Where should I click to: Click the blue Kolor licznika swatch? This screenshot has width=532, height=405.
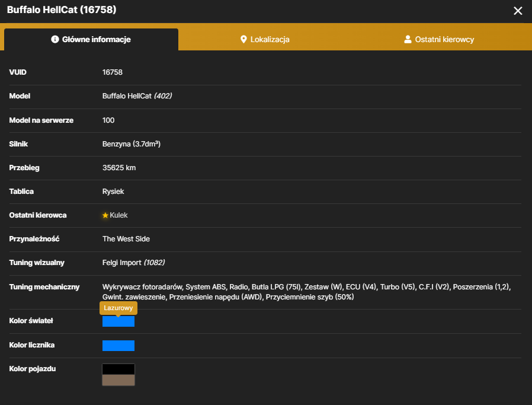118,346
